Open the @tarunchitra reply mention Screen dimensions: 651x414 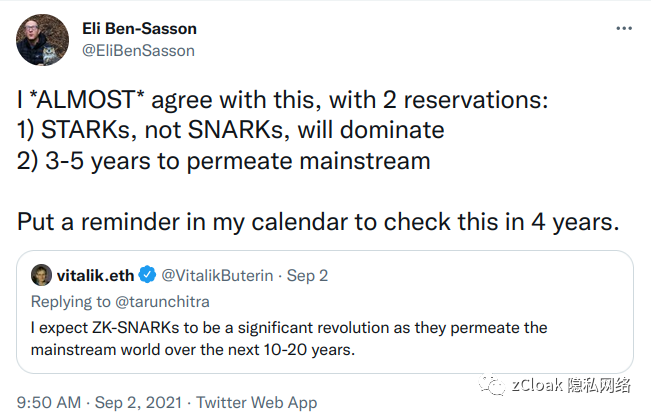tap(162, 301)
